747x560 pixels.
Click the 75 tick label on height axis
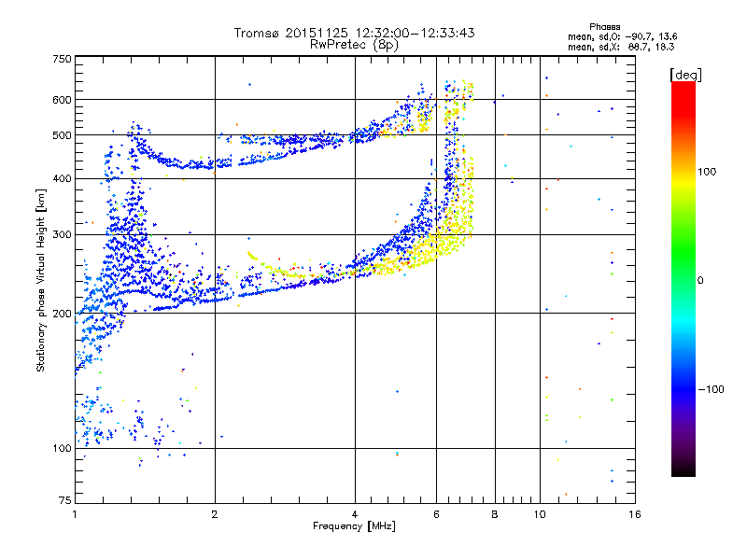[x=65, y=500]
